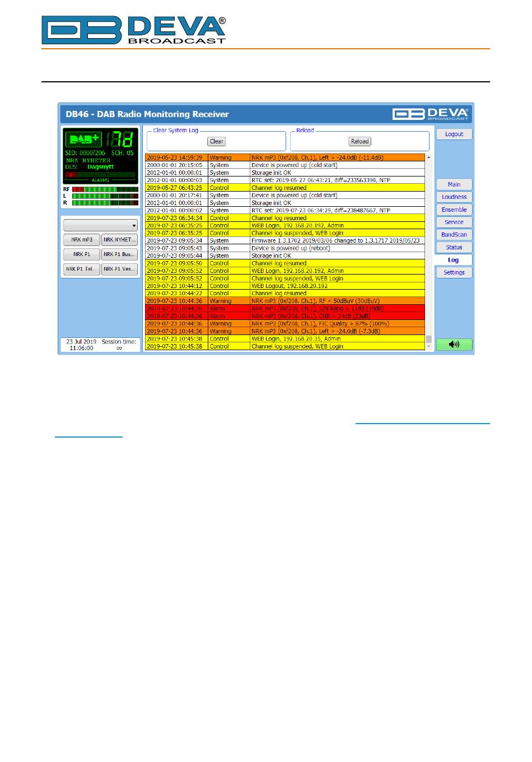Click the 'Session time:' label

[x=119, y=342]
